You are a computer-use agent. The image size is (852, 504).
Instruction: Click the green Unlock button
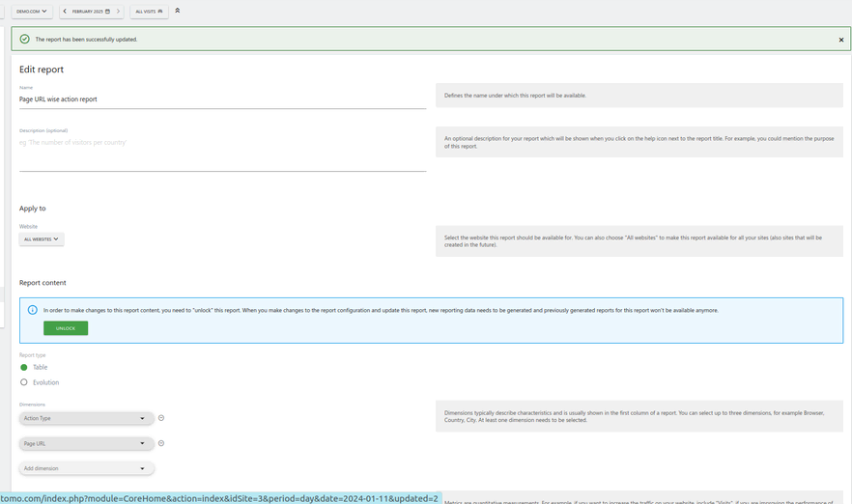point(66,328)
